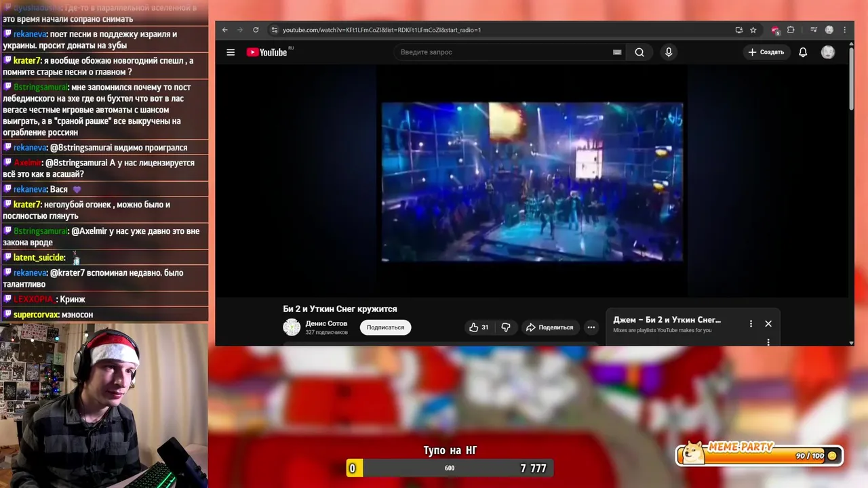Image resolution: width=868 pixels, height=488 pixels.
Task: Go forward in the browser
Action: [240, 30]
